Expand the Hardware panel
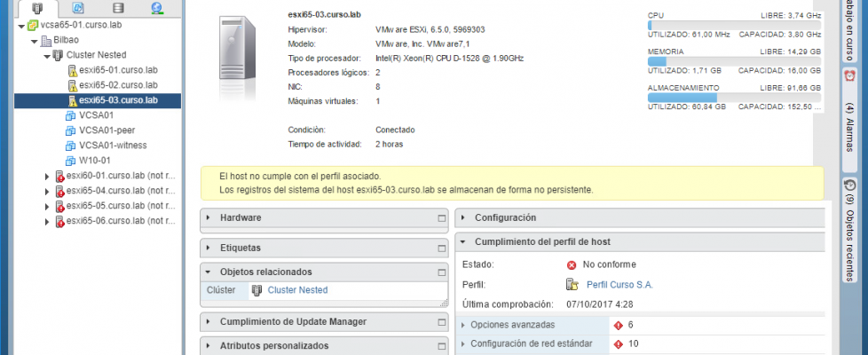Screen dimensions: 868x355 coord(209,218)
